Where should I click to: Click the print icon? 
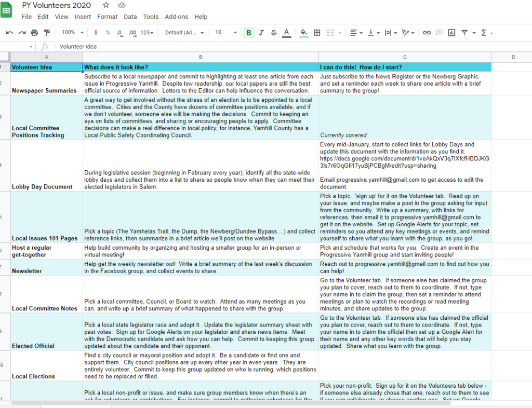click(34, 33)
